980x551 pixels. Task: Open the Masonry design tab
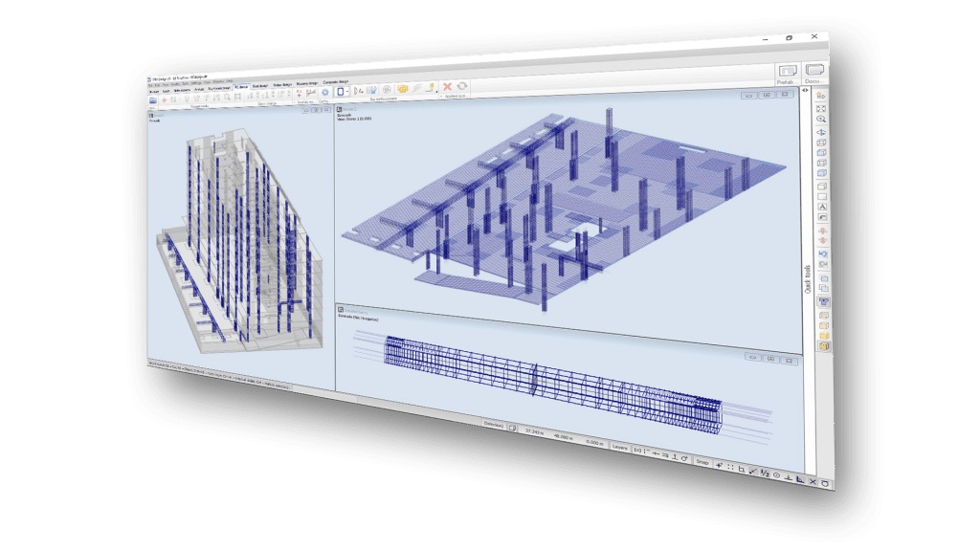307,83
